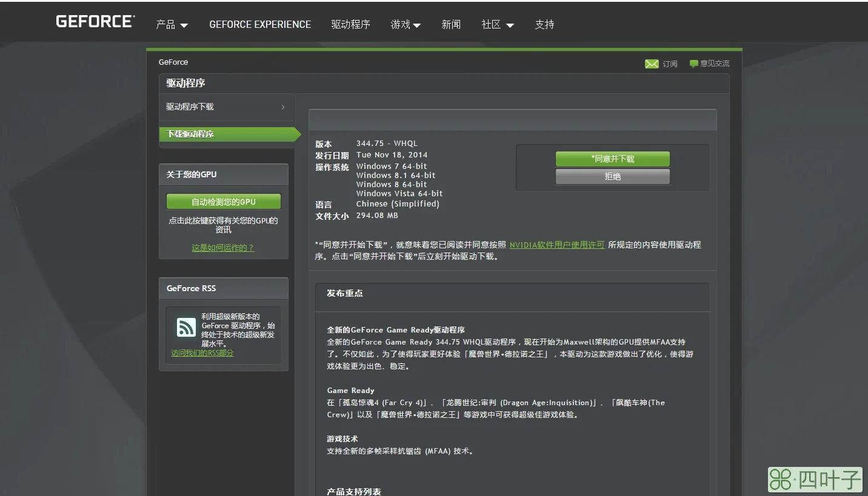Screen dimensions: 868x496
Task: Click the Game Ready heading
Action: point(351,391)
